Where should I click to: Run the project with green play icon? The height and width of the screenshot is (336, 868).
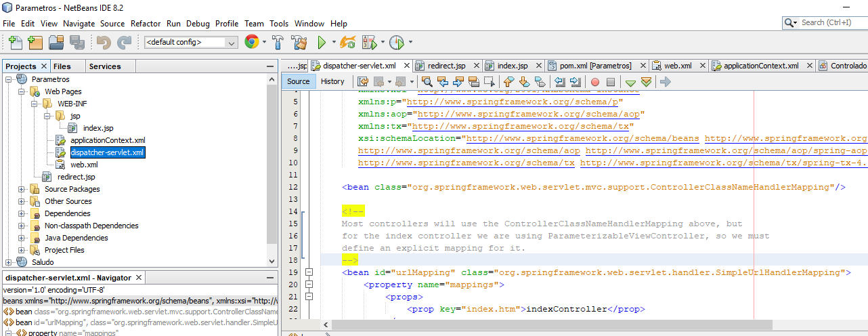click(x=323, y=42)
